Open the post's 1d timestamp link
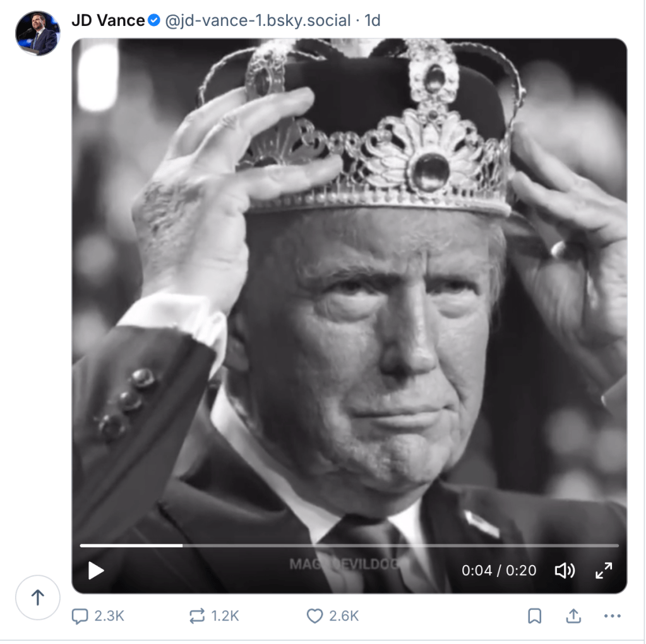This screenshot has width=646, height=644. (x=373, y=21)
